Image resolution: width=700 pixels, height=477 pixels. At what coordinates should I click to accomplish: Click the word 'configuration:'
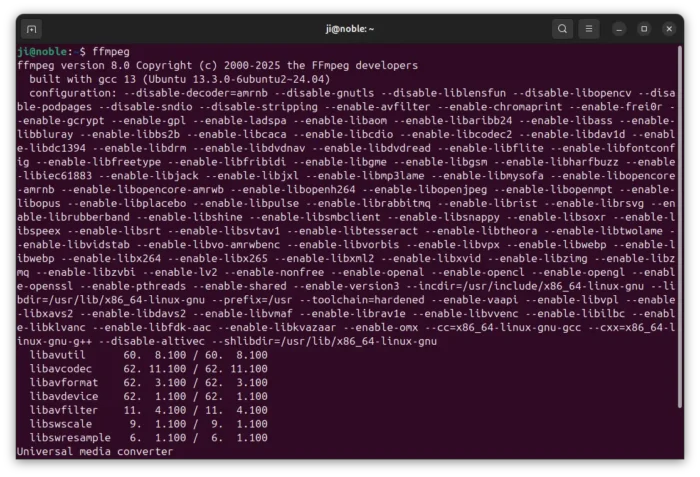[x=73, y=93]
